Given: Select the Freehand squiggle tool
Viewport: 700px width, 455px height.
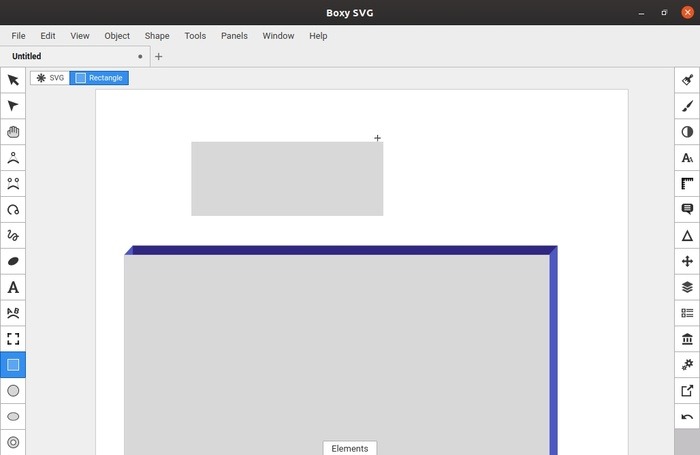Looking at the screenshot, I should tap(13, 235).
